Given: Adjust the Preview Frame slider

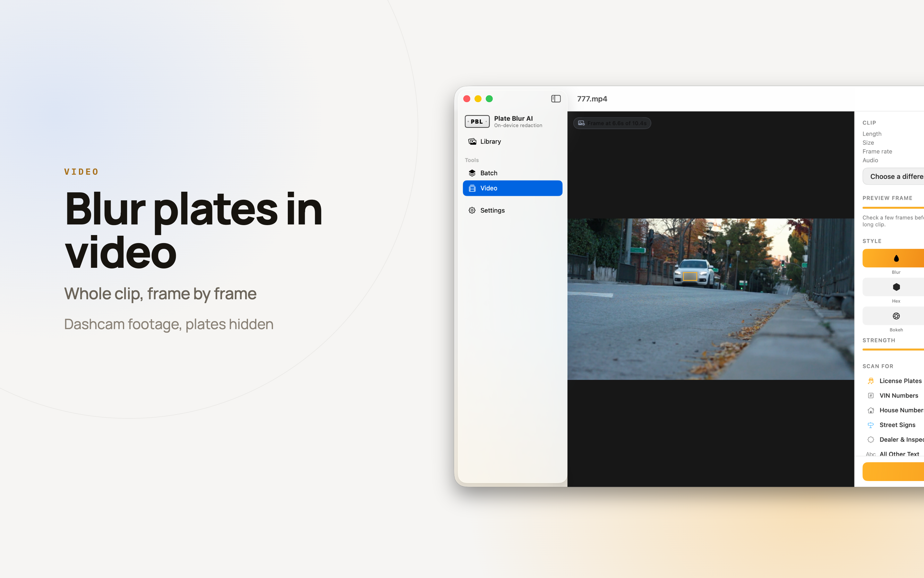Looking at the screenshot, I should pyautogui.click(x=893, y=207).
